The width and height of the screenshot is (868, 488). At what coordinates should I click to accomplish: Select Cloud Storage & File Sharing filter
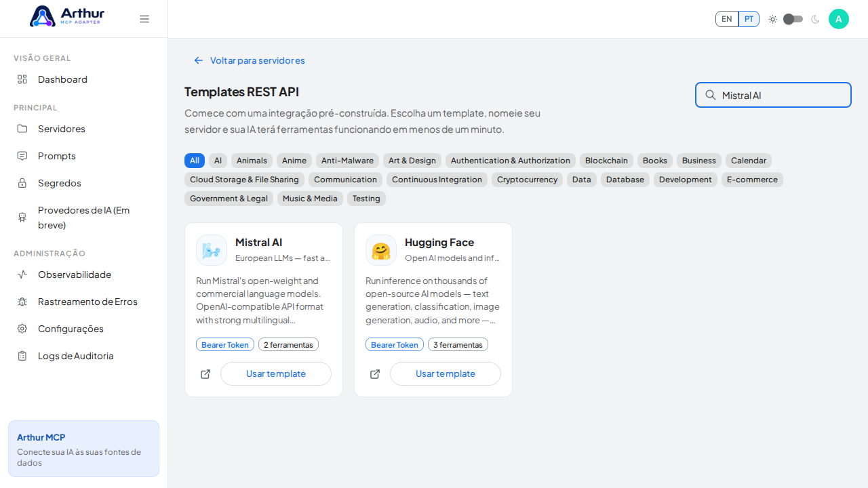[x=244, y=180]
